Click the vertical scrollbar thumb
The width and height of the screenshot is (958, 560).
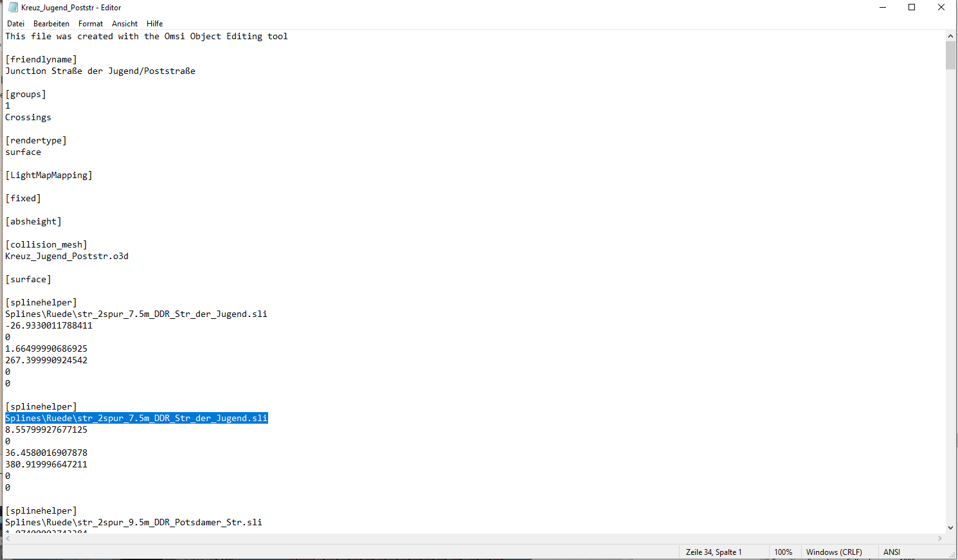(x=950, y=55)
